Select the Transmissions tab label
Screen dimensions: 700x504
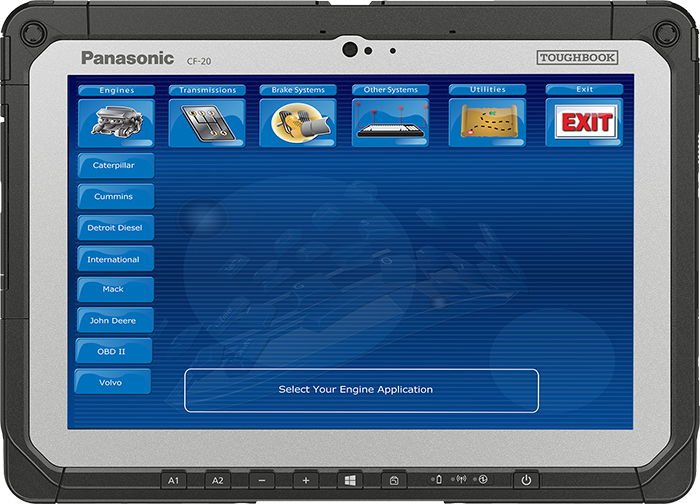207,90
